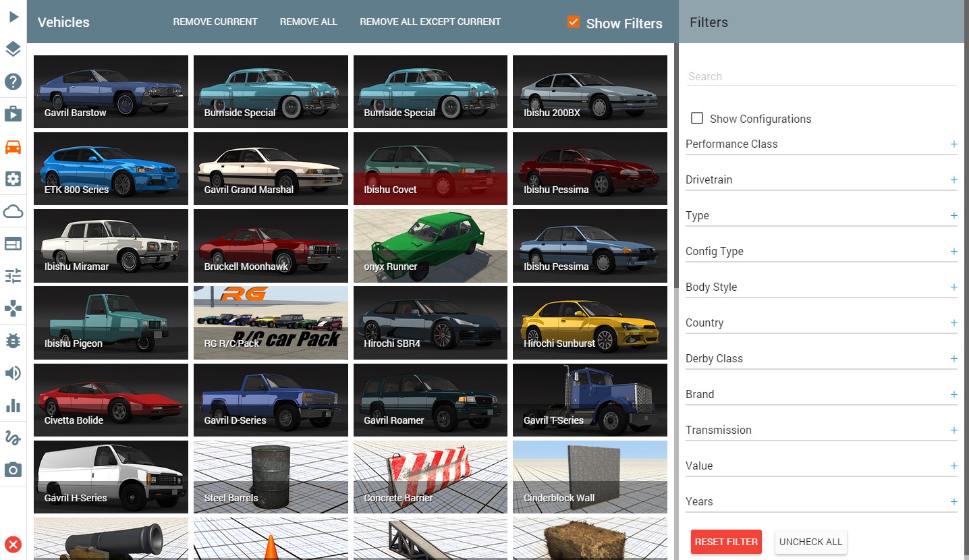Expand the Transmission filter section
This screenshot has height=560, width=969.
click(x=821, y=430)
